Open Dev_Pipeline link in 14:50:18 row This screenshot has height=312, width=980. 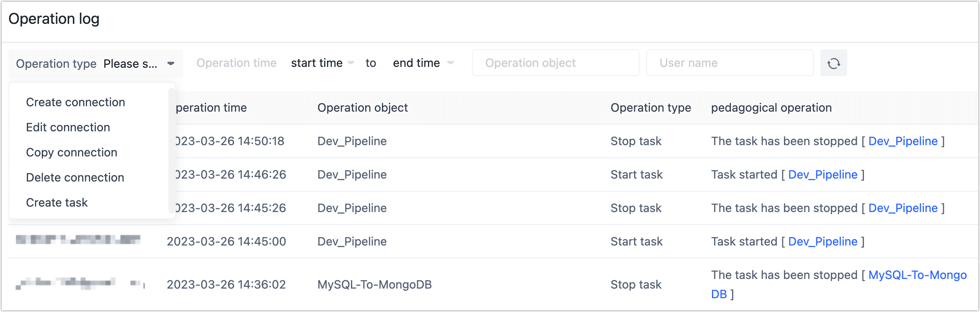pyautogui.click(x=903, y=141)
